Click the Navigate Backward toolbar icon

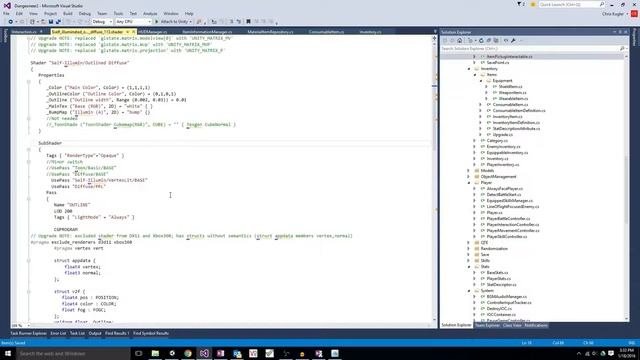tap(11, 22)
